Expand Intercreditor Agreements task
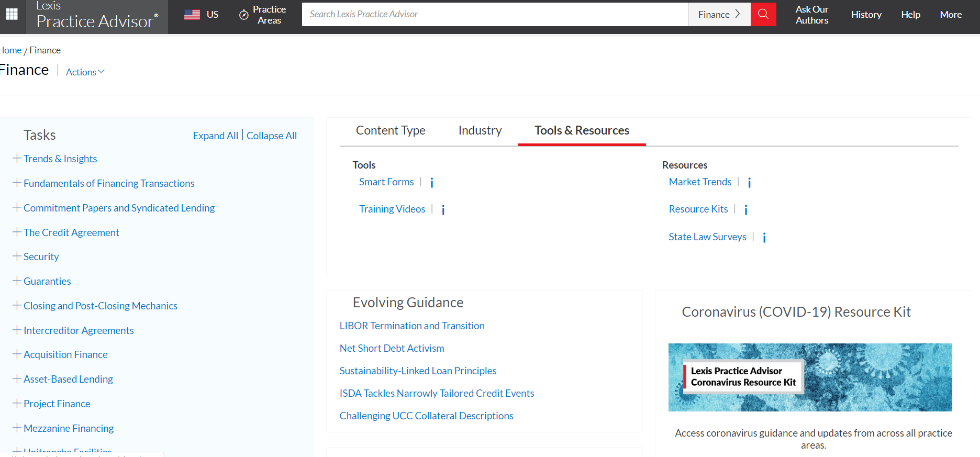Screen dimensions: 980x457 click(17, 330)
